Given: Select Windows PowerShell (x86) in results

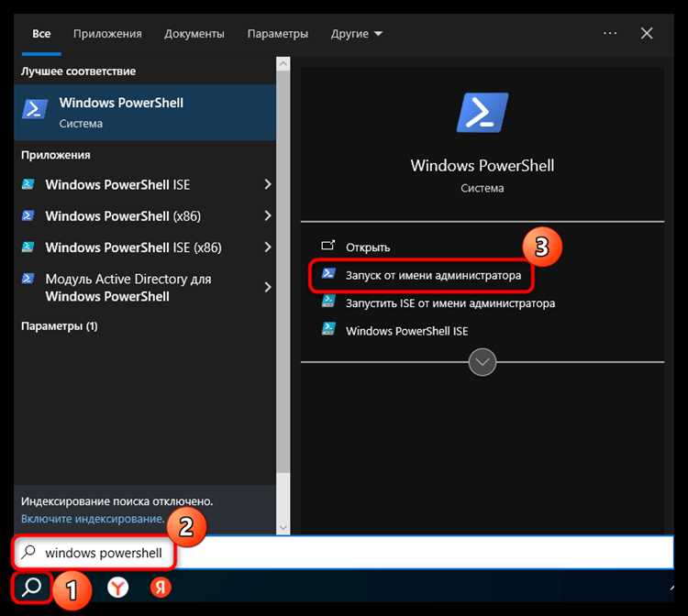Looking at the screenshot, I should pyautogui.click(x=145, y=216).
